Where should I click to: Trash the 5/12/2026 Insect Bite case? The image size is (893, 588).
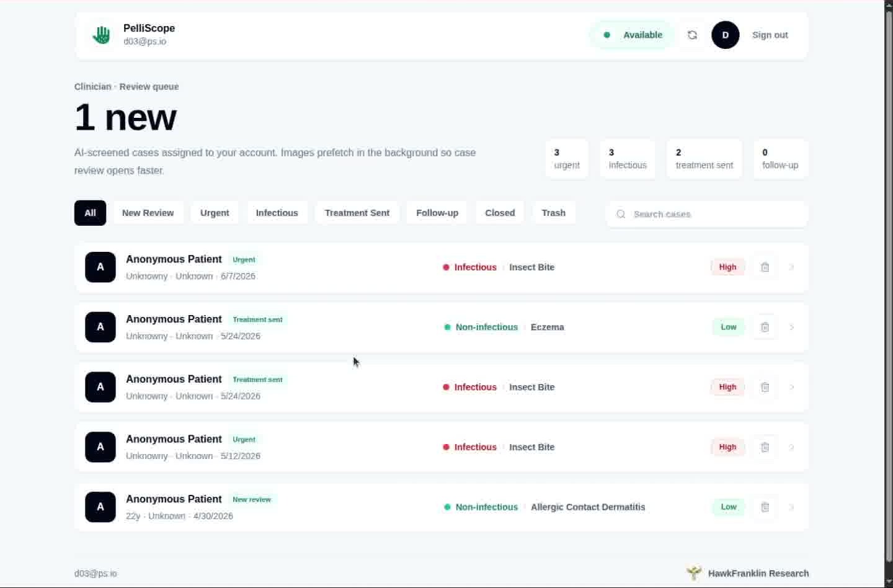(765, 447)
